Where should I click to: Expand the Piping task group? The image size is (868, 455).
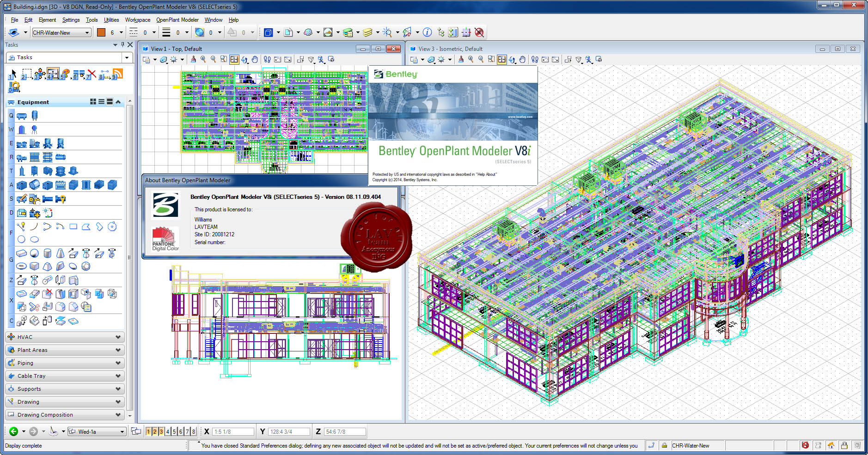(65, 363)
